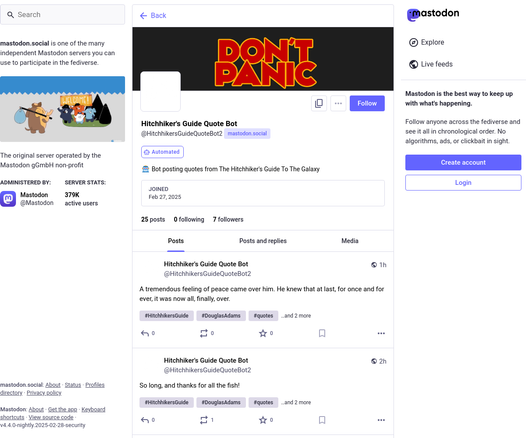Image resolution: width=526 pixels, height=438 pixels.
Task: Open the Mastodon admin account avatar
Action: pos(8,199)
